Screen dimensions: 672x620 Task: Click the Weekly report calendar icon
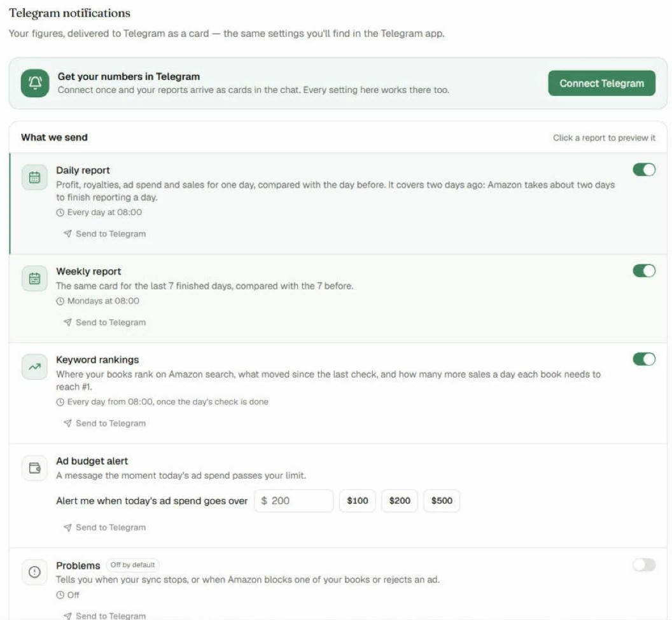pyautogui.click(x=35, y=279)
